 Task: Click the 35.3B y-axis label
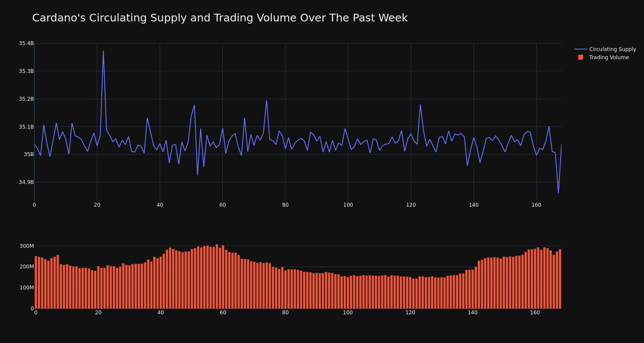click(26, 71)
